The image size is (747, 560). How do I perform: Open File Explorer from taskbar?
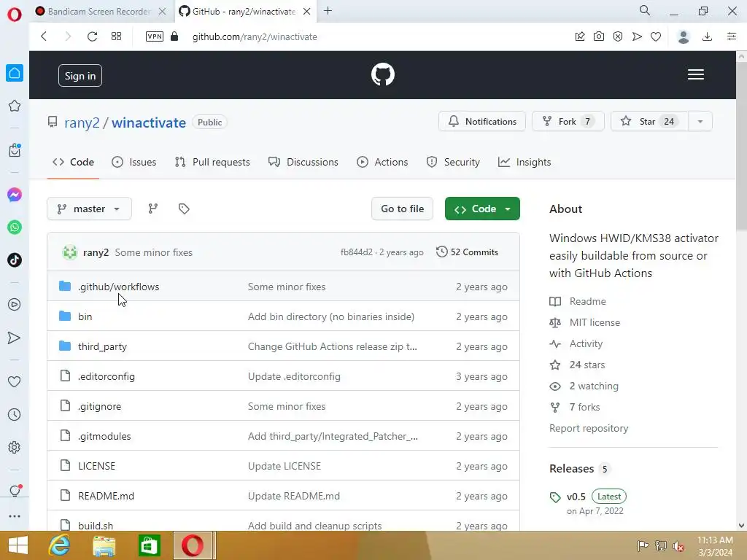pyautogui.click(x=104, y=545)
